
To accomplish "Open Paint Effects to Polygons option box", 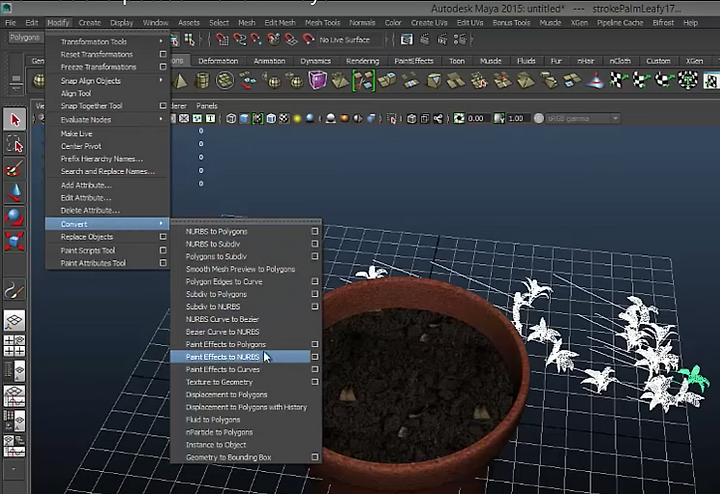I will click(x=315, y=344).
